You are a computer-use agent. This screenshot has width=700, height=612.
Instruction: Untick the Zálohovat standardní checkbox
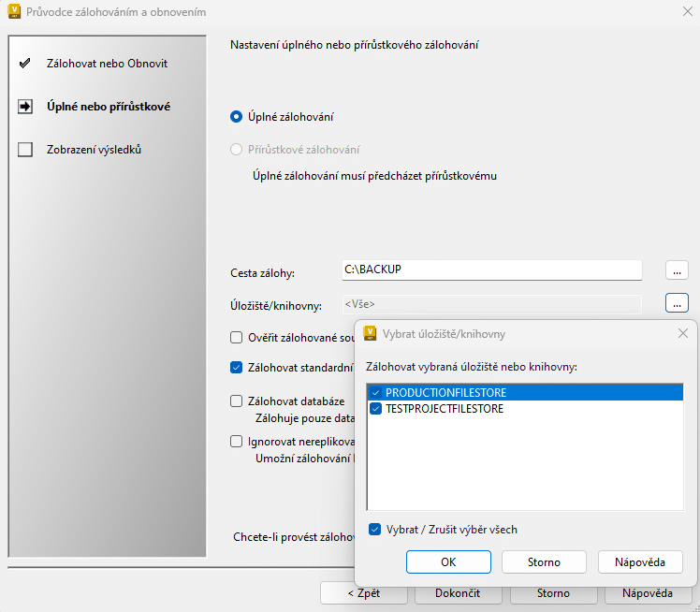236,368
